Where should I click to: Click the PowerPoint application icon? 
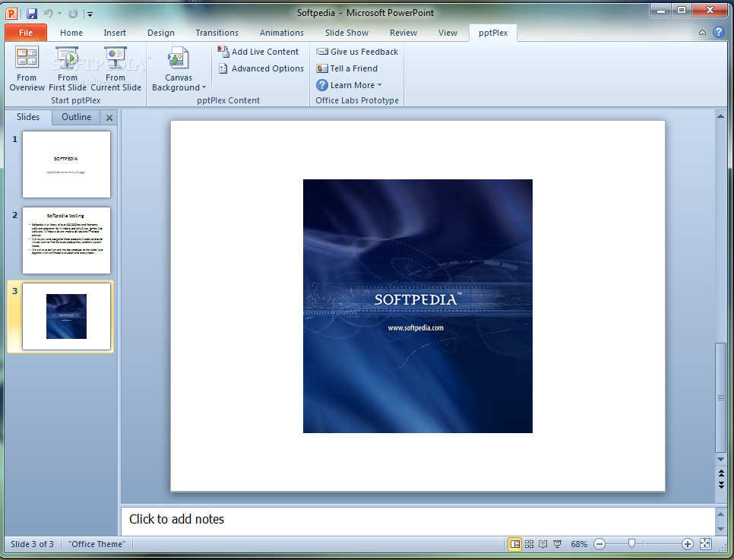(x=11, y=14)
